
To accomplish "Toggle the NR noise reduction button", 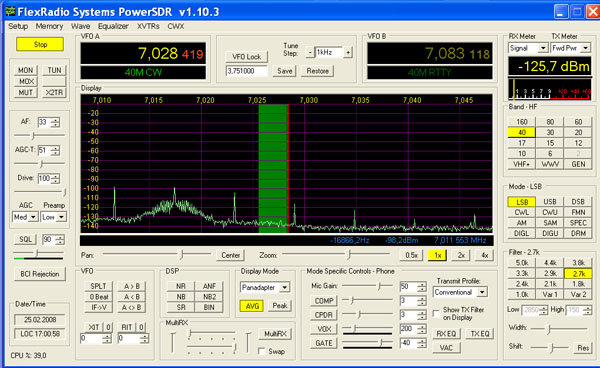I will tap(181, 286).
